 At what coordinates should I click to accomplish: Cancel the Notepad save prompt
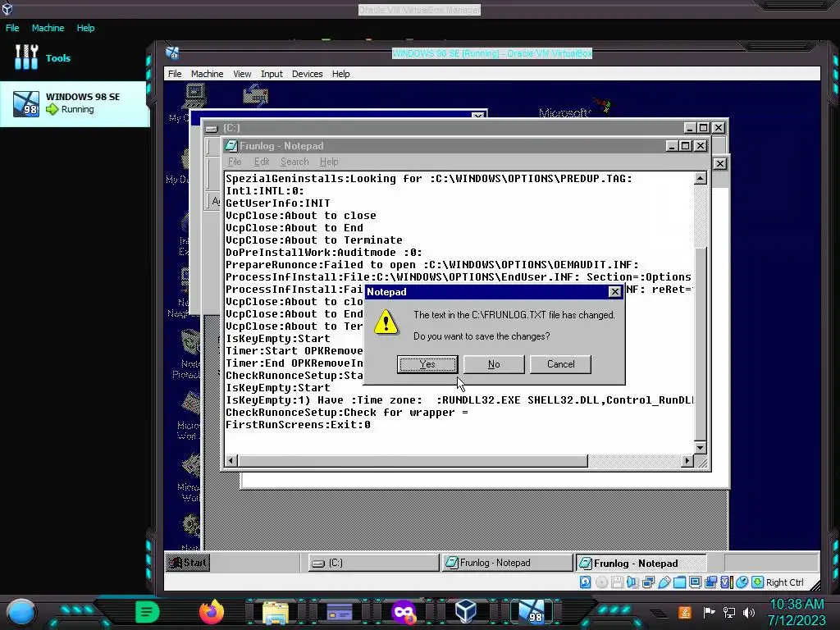pyautogui.click(x=560, y=364)
